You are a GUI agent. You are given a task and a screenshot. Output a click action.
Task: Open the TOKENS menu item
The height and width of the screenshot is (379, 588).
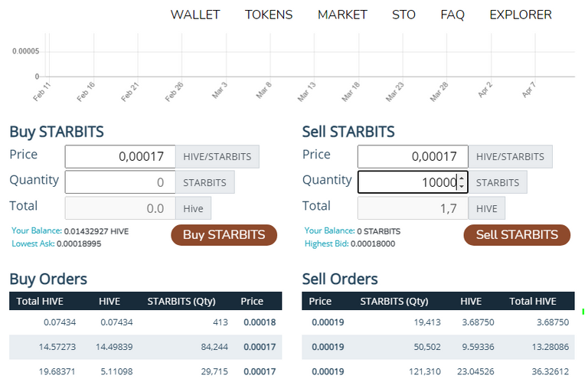(269, 15)
